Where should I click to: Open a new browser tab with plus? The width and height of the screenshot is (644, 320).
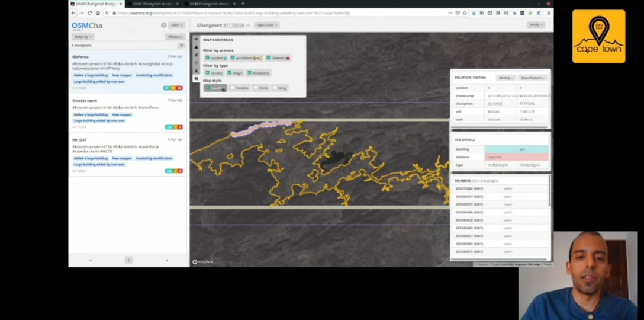pyautogui.click(x=243, y=4)
